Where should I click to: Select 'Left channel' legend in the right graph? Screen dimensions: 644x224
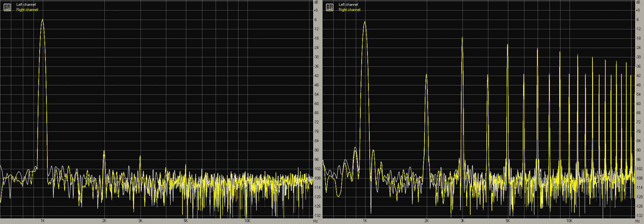click(x=348, y=5)
